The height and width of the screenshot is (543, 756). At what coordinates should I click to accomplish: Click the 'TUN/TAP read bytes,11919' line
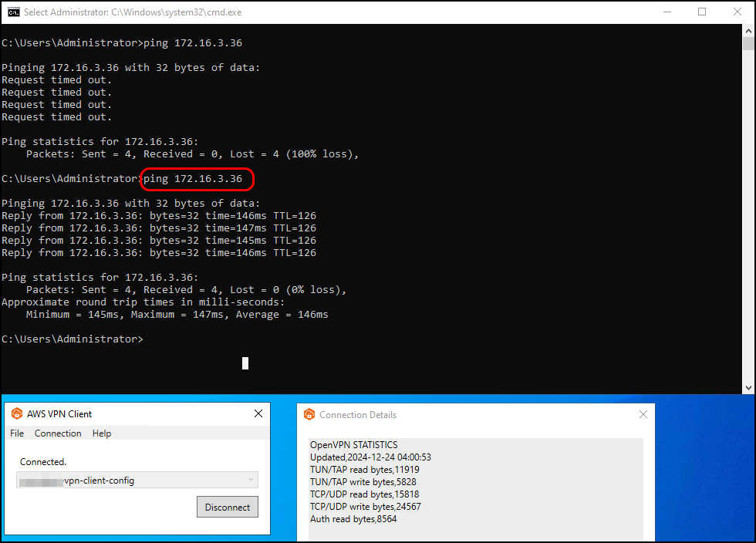coord(364,470)
